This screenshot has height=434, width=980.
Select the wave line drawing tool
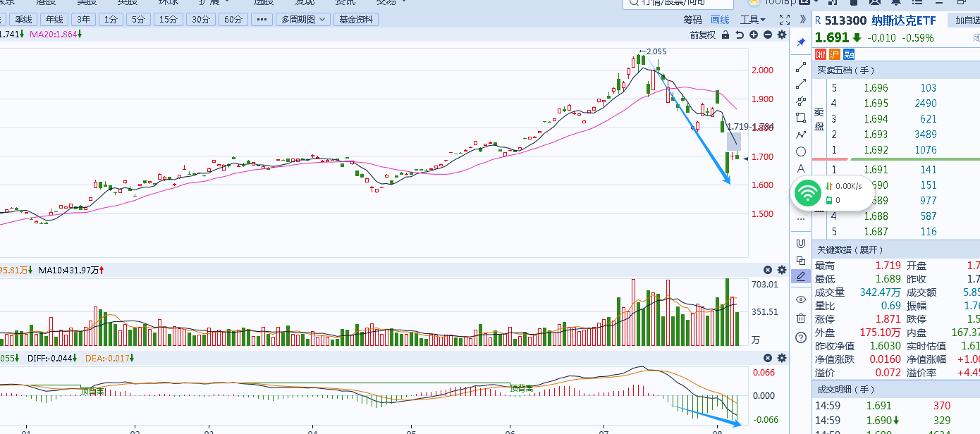801,135
